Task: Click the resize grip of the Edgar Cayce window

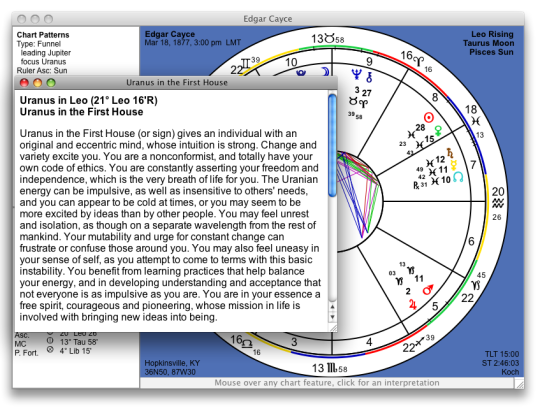Action: (519, 383)
